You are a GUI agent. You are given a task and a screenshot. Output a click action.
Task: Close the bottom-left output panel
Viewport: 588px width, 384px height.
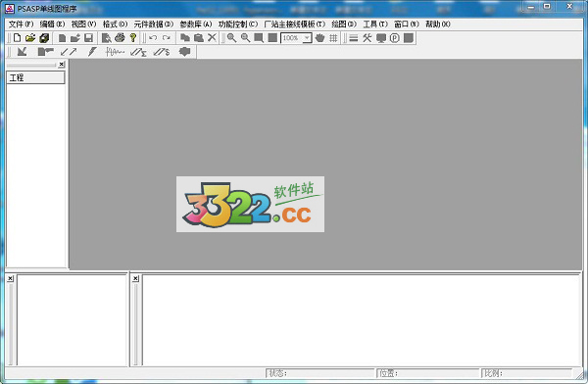tap(11, 278)
